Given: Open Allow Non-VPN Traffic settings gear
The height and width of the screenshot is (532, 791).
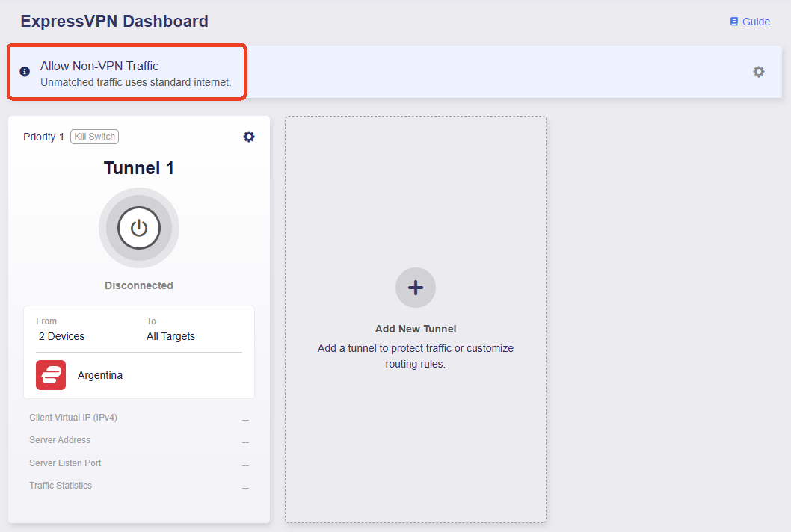Looking at the screenshot, I should [759, 72].
